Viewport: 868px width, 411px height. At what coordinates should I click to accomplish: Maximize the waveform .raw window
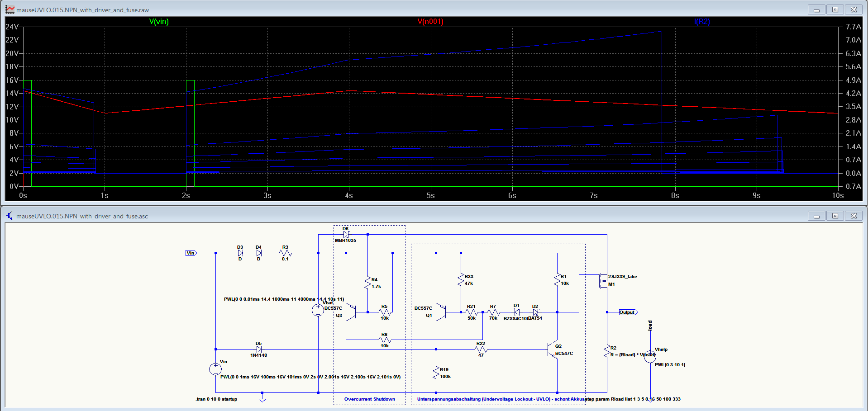[835, 9]
